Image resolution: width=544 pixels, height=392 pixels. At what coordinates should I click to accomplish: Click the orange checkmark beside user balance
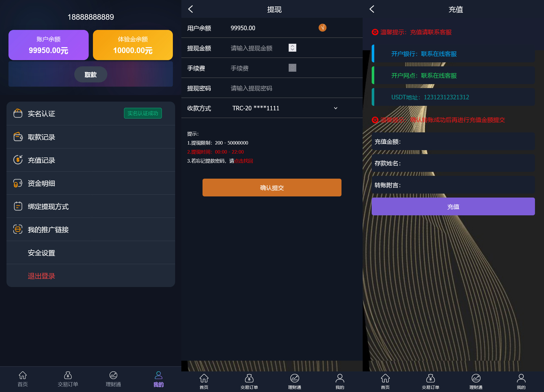click(x=322, y=28)
